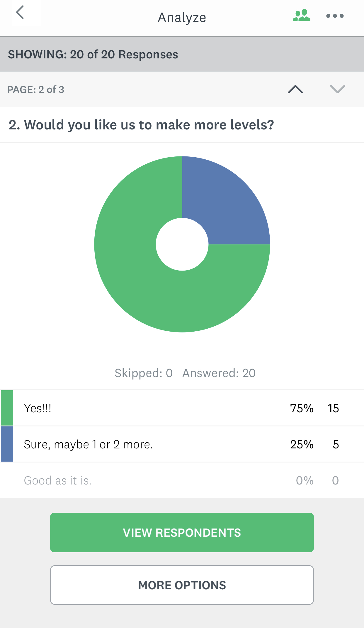The image size is (364, 628).
Task: Tap the back arrow icon
Action: pos(20,13)
